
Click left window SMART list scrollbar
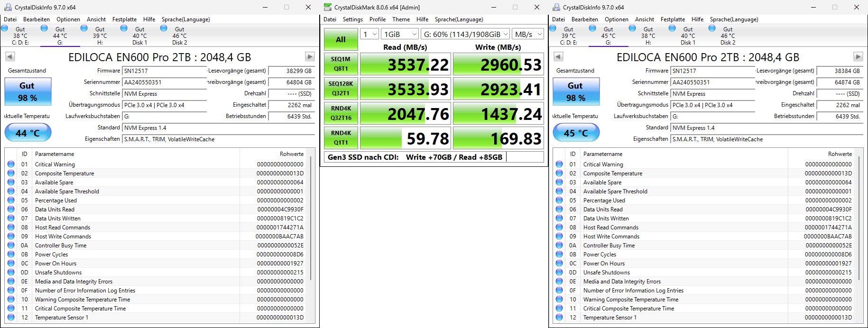(x=311, y=218)
